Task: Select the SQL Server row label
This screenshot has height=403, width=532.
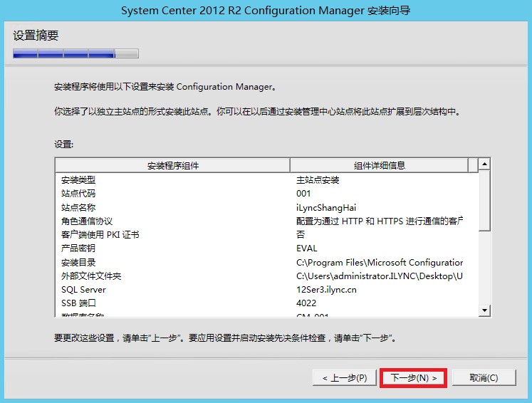Action: pyautogui.click(x=83, y=290)
